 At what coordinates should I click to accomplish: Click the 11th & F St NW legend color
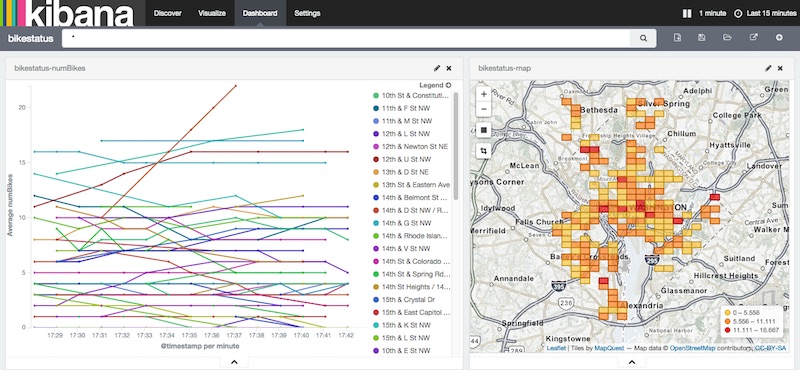point(376,108)
